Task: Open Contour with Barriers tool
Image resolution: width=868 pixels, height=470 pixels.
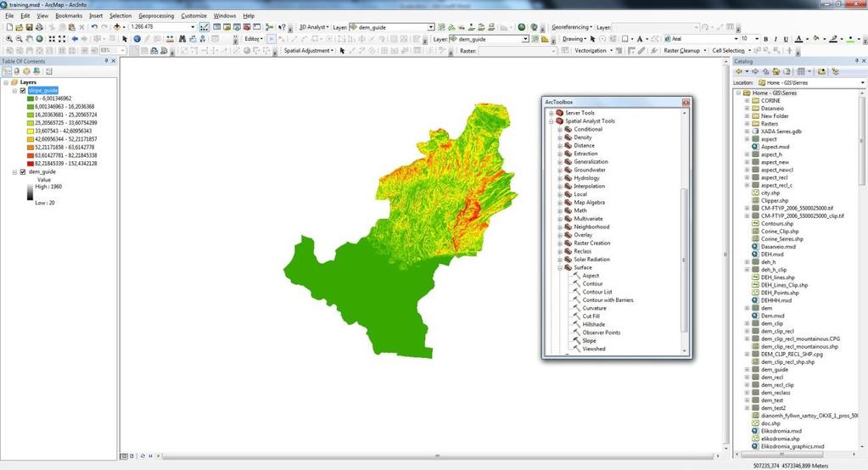Action: (608, 300)
